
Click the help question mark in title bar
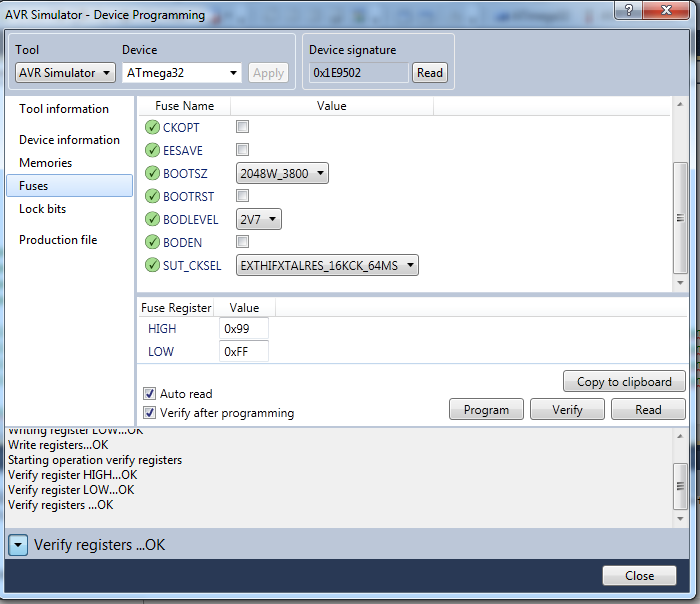629,10
